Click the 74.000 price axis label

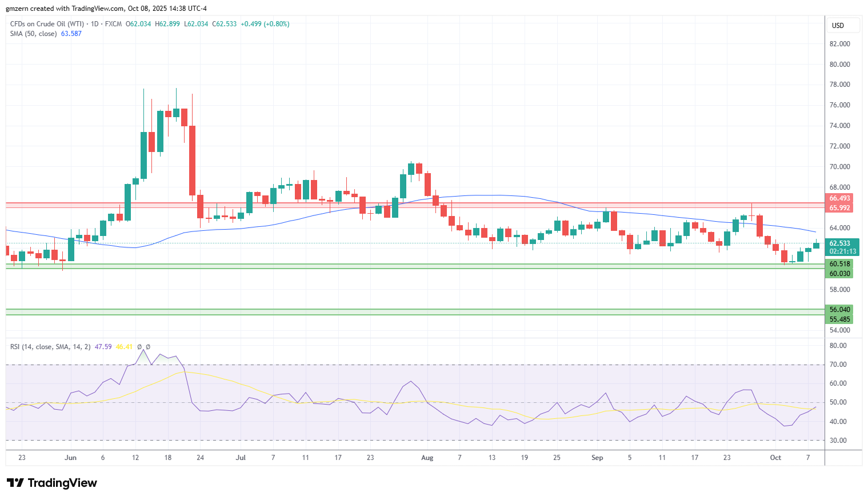point(839,126)
